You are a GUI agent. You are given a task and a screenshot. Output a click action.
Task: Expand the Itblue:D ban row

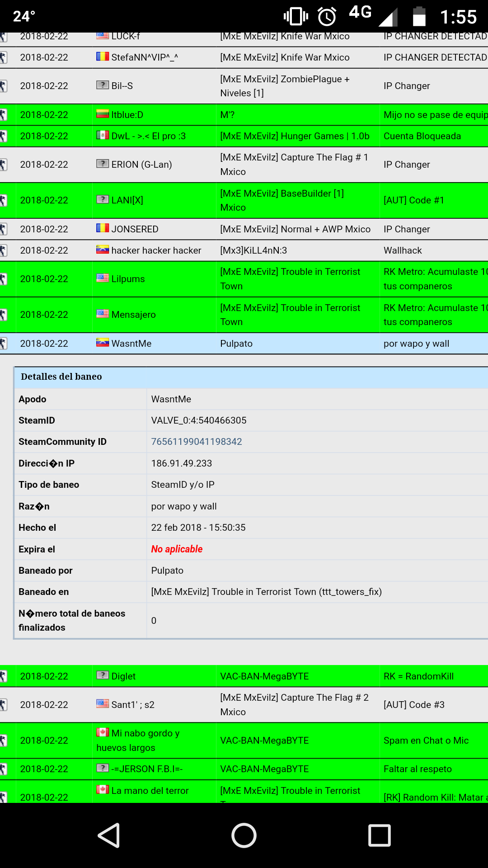tap(244, 115)
